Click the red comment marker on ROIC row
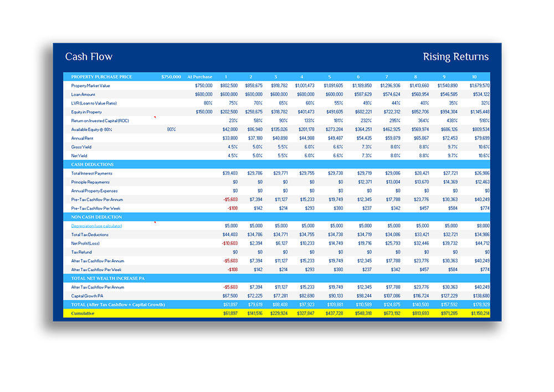This screenshot has height=392, width=554. pyautogui.click(x=155, y=118)
